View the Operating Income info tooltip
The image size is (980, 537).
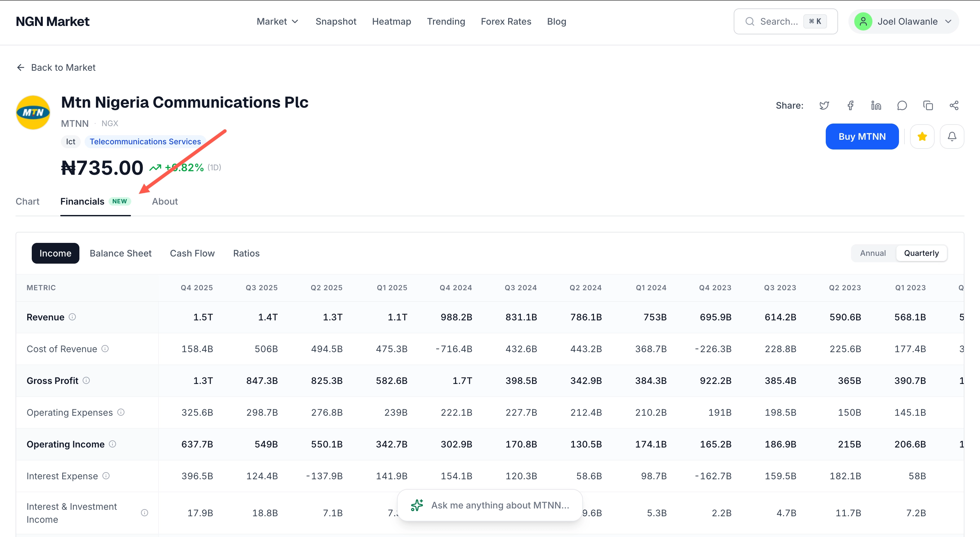click(112, 444)
